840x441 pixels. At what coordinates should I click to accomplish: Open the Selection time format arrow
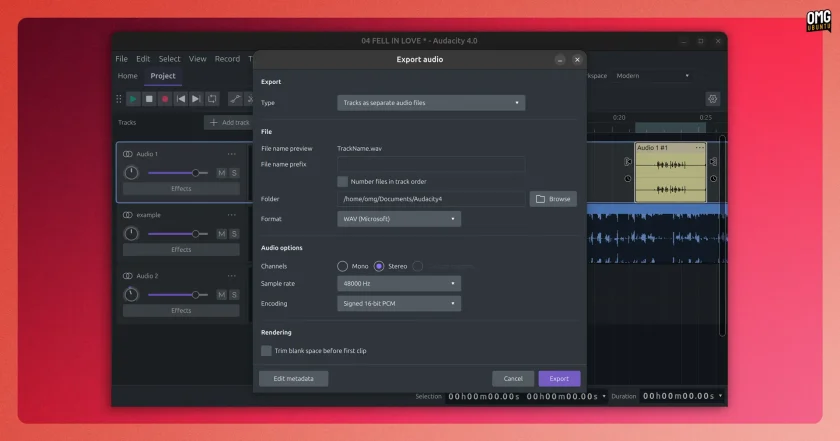click(604, 397)
